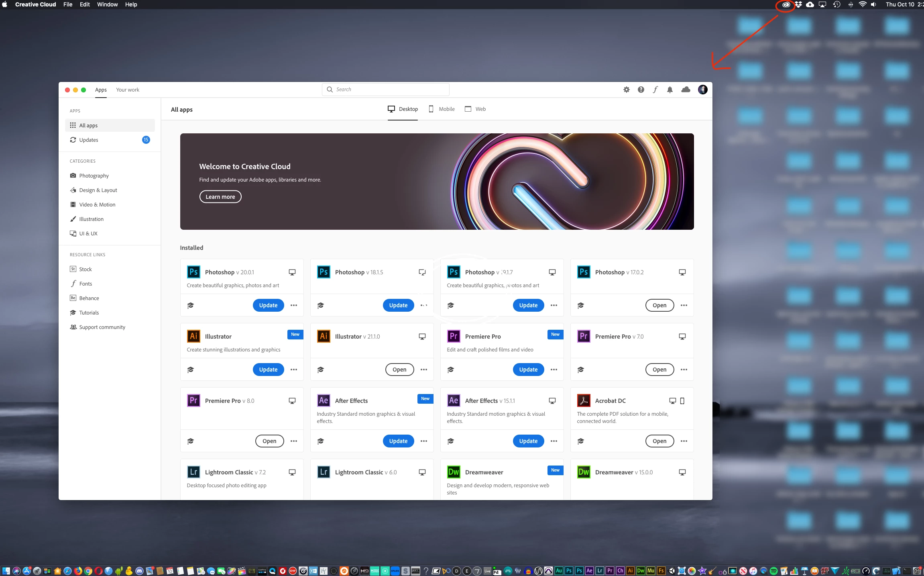Click Learn more on welcome banner
This screenshot has height=576, width=924.
click(220, 197)
